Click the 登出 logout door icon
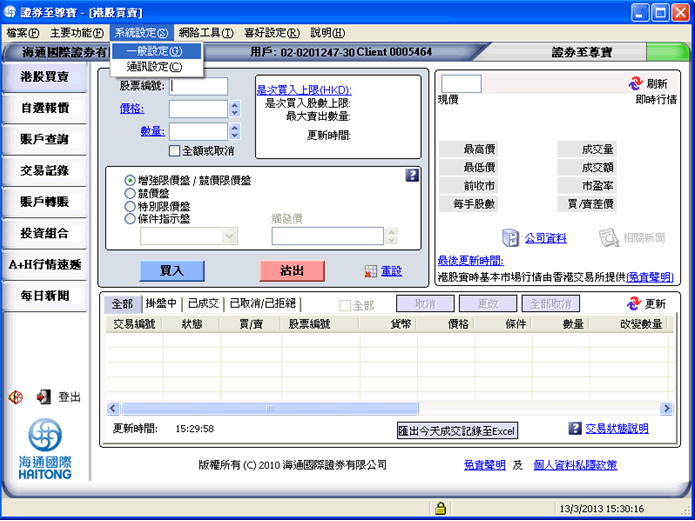 click(43, 397)
